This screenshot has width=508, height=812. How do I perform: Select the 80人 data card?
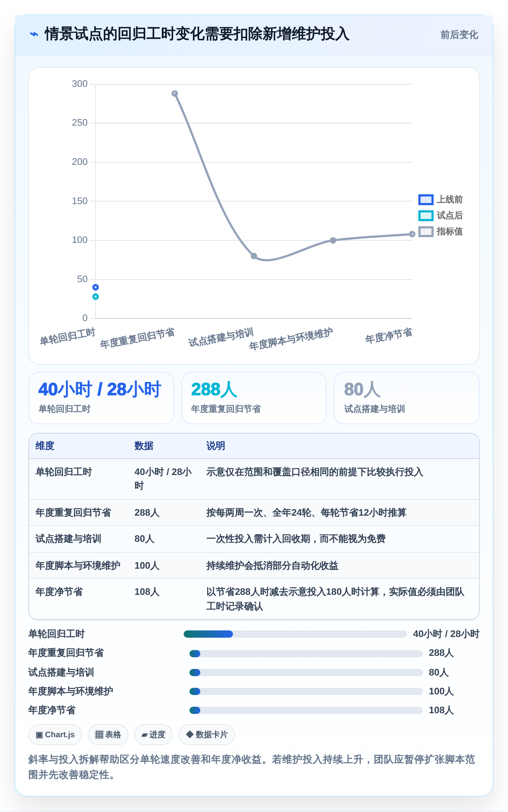[x=407, y=398]
